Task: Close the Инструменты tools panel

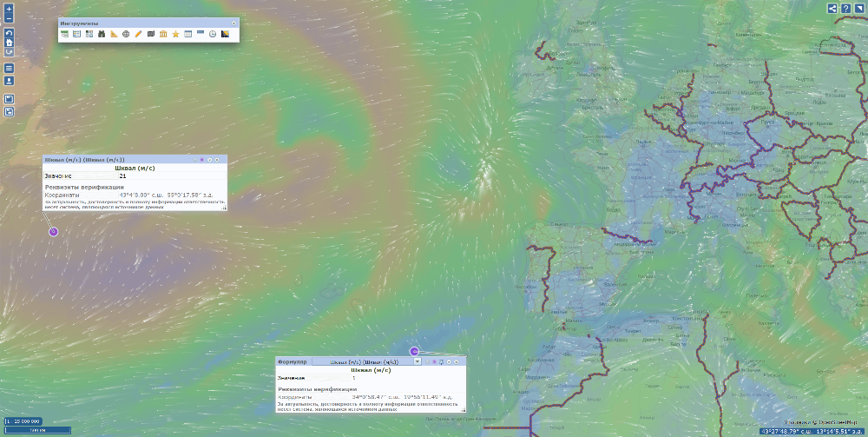Action: coord(233,23)
